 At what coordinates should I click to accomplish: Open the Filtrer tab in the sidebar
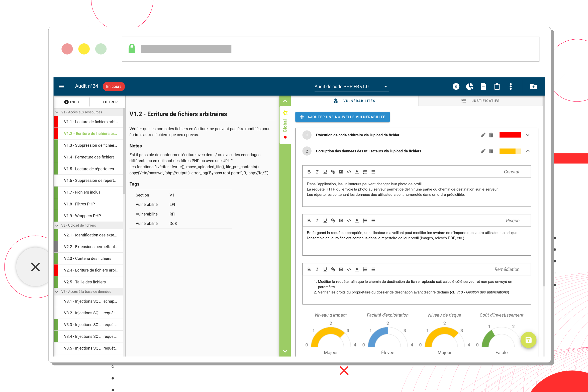107,102
